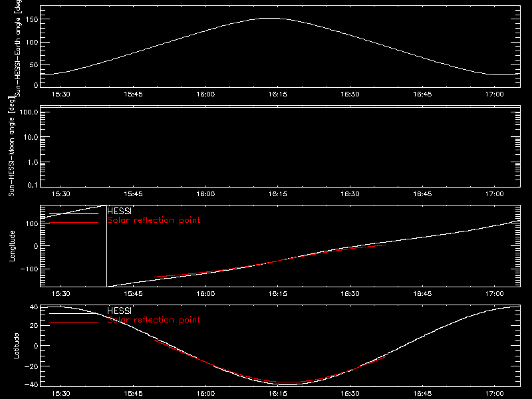Click the -100 tick on Longitude axis
The width and height of the screenshot is (532, 399).
[x=29, y=269]
